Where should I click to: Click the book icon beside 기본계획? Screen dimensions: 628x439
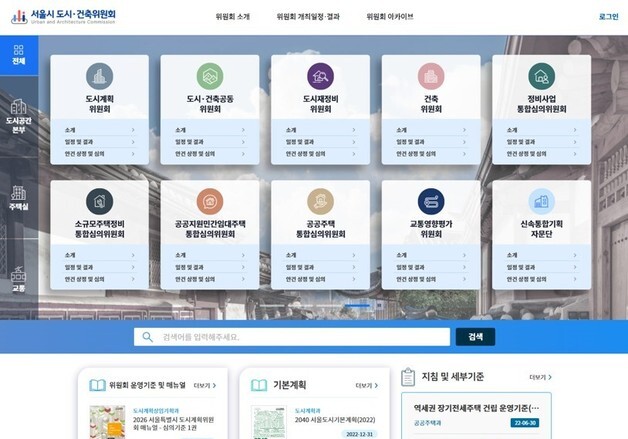(259, 385)
